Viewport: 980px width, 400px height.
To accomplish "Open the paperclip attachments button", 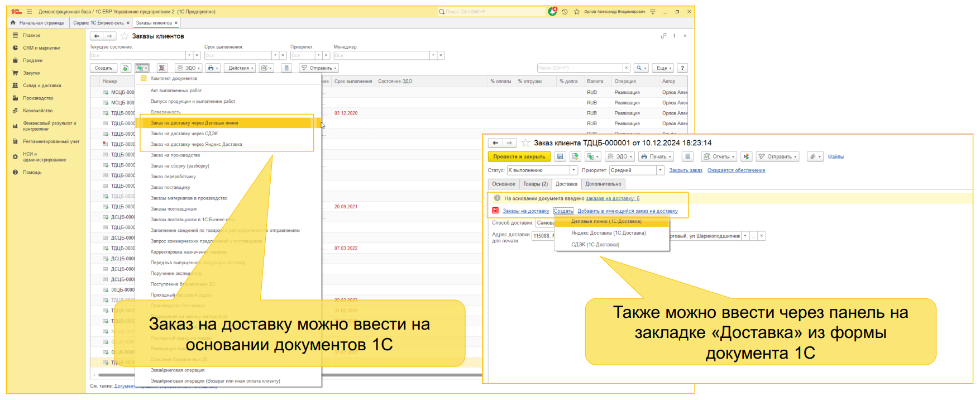I will [x=815, y=157].
